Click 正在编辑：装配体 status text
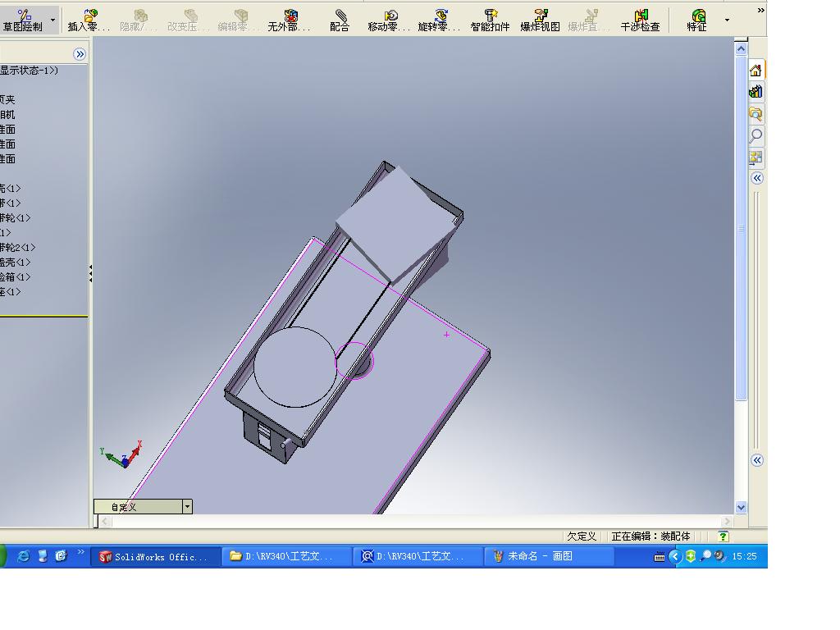 [651, 536]
